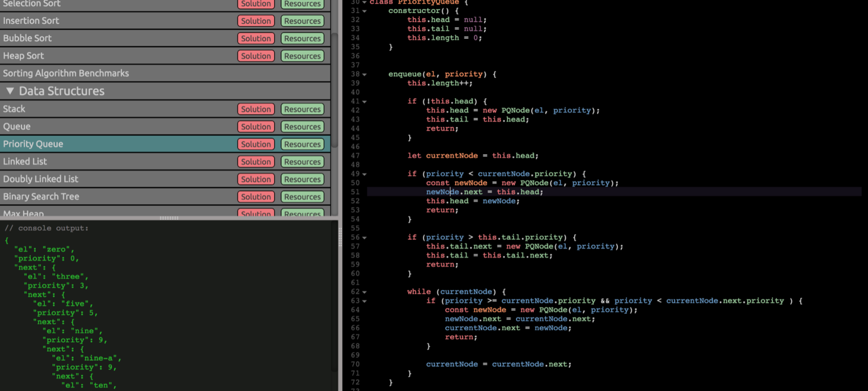The height and width of the screenshot is (391, 868).
Task: Fold the tail priority if block at line 56
Action: (x=364, y=237)
